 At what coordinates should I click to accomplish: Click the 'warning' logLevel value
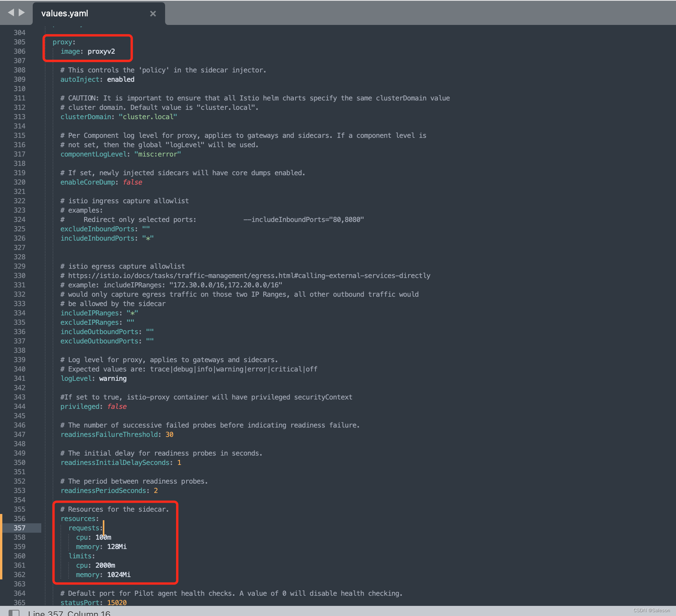(x=113, y=378)
